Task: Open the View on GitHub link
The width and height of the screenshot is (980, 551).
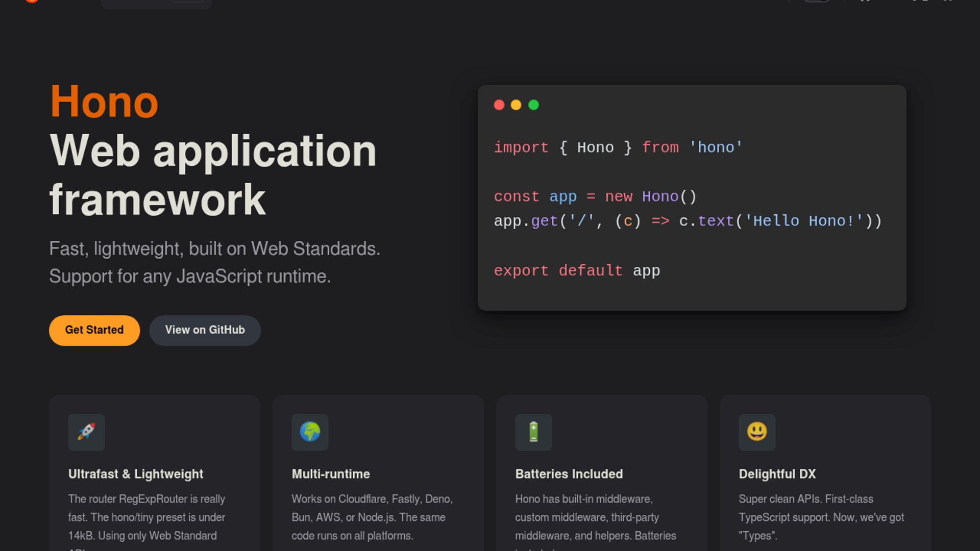Action: [x=205, y=330]
